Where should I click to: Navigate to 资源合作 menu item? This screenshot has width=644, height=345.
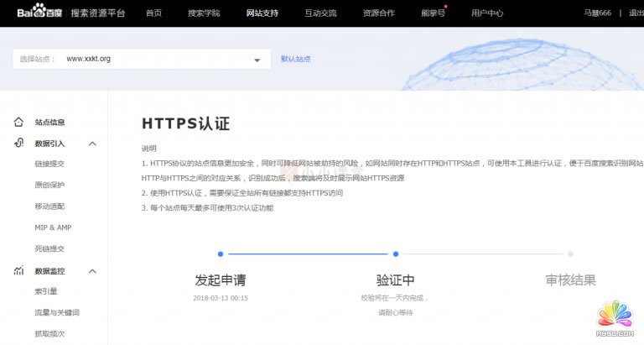point(378,13)
